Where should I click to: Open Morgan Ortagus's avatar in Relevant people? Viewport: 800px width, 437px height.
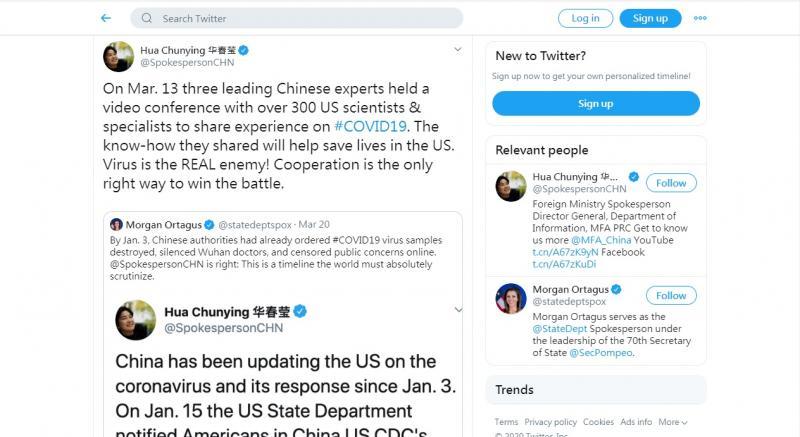511,298
